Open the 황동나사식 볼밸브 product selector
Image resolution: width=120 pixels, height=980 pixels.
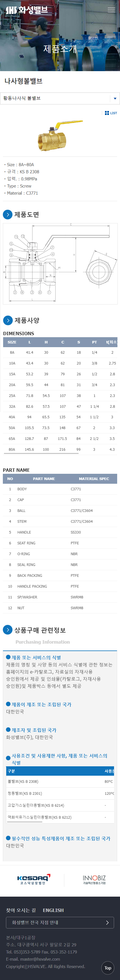60,98
